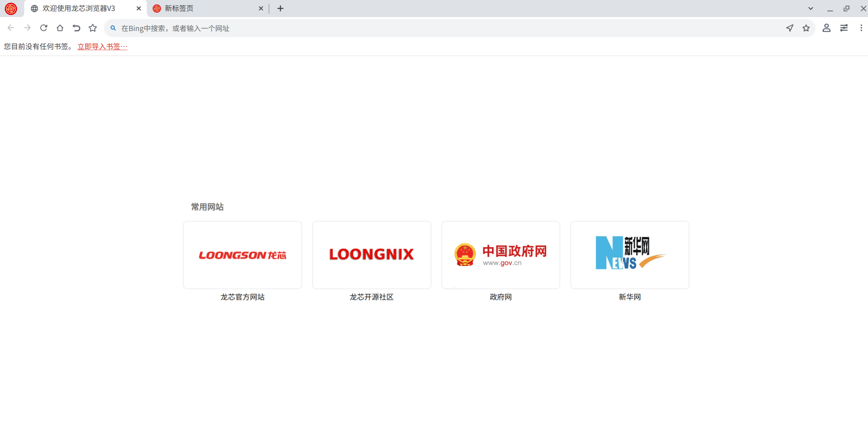The height and width of the screenshot is (439, 868).
Task: Open the home page
Action: pyautogui.click(x=60, y=28)
